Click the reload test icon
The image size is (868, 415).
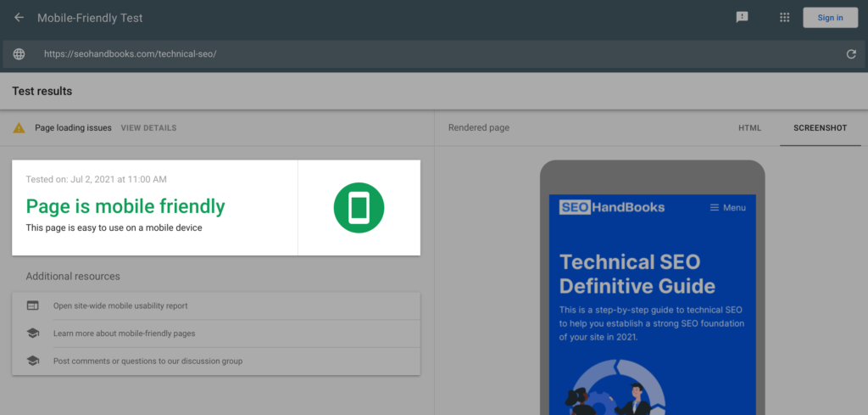point(851,54)
